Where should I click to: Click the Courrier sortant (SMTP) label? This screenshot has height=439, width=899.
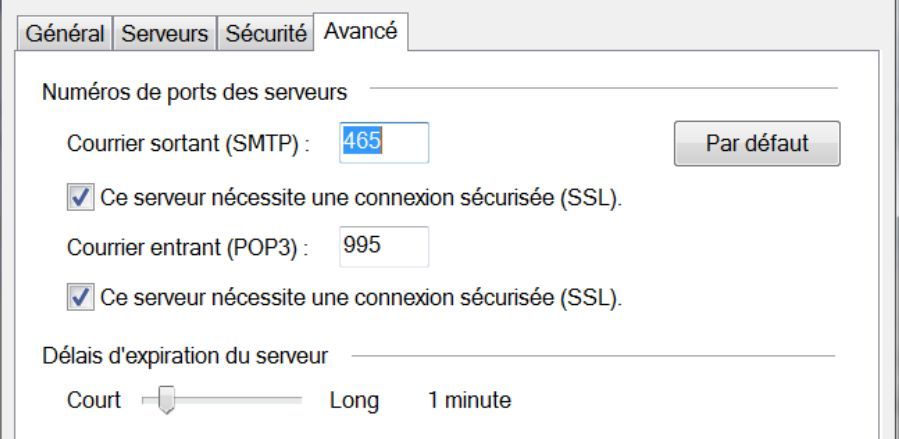point(188,144)
